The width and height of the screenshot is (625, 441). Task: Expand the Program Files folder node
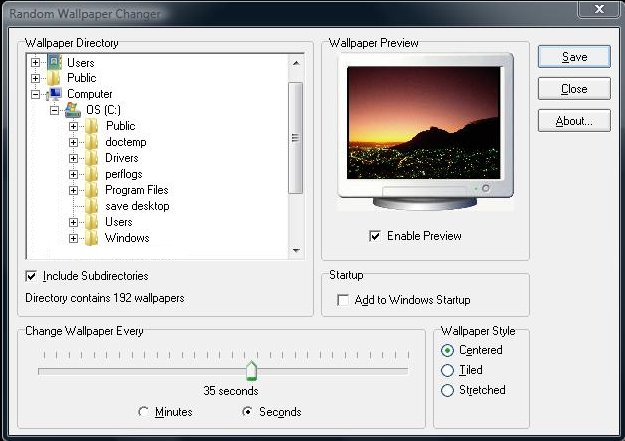click(73, 190)
